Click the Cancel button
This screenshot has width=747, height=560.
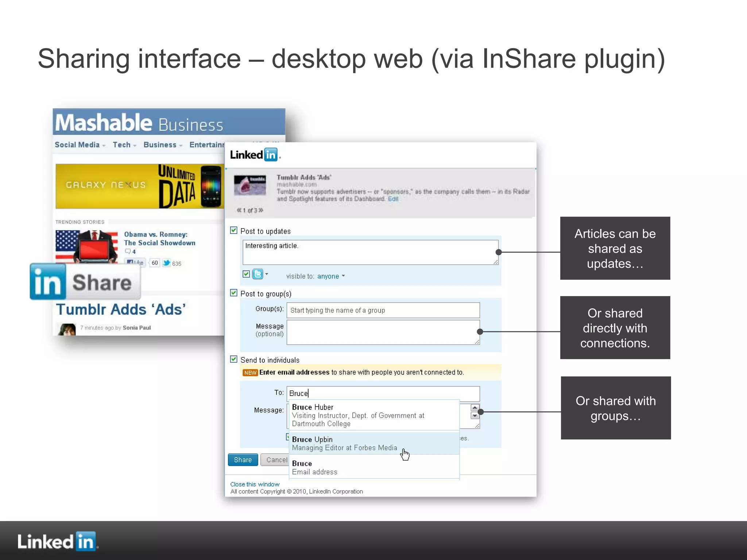[275, 460]
